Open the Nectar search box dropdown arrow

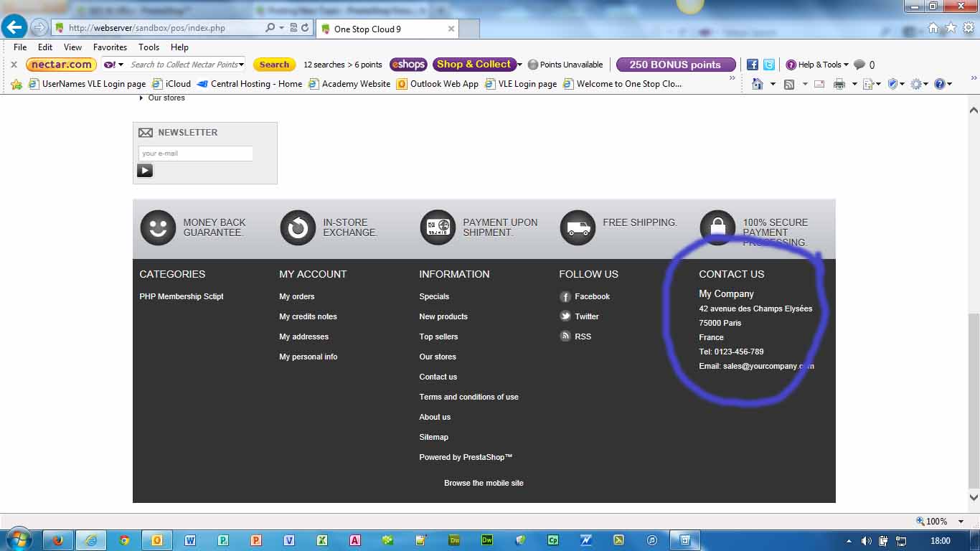pyautogui.click(x=241, y=65)
